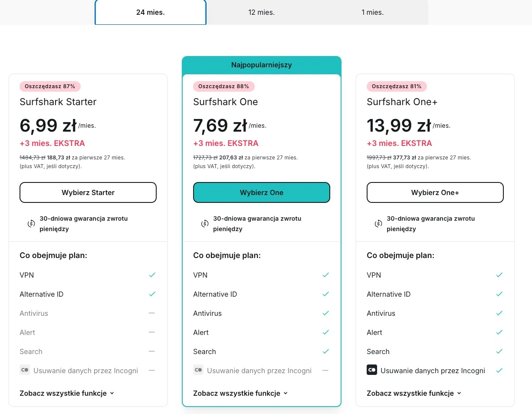Image resolution: width=532 pixels, height=414 pixels.
Task: Expand all features for Surfshark One+
Action: click(x=414, y=393)
